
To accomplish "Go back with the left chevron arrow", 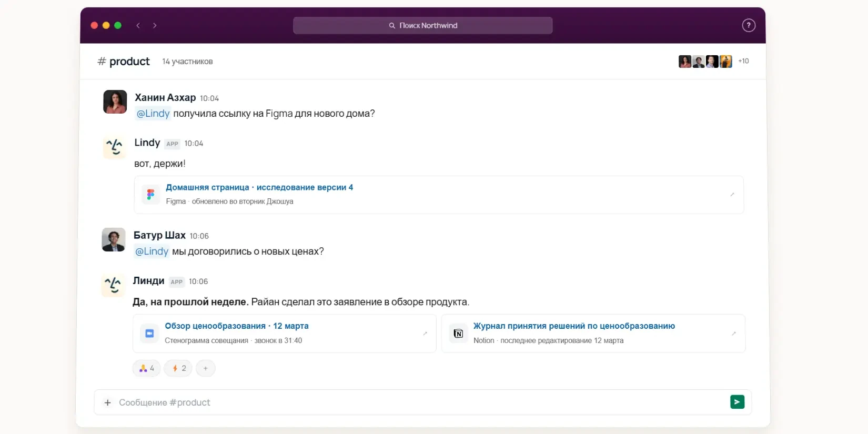I will 138,25.
